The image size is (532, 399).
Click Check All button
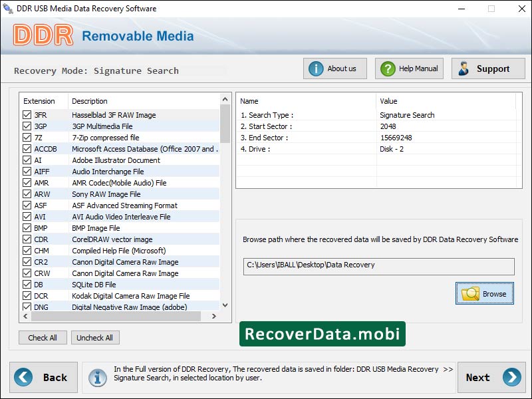43,338
